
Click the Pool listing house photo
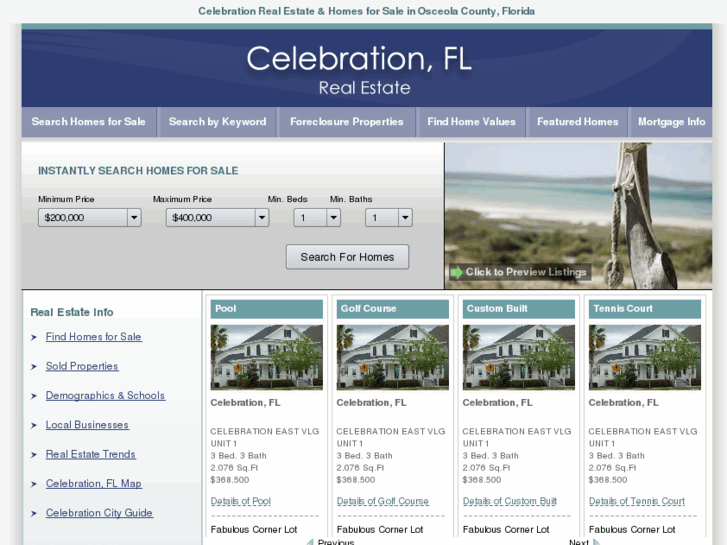[267, 357]
